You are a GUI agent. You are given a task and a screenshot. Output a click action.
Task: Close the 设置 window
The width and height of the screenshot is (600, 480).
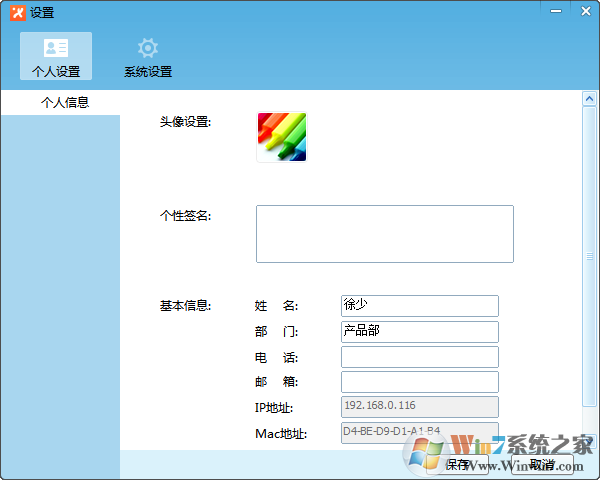pyautogui.click(x=585, y=11)
